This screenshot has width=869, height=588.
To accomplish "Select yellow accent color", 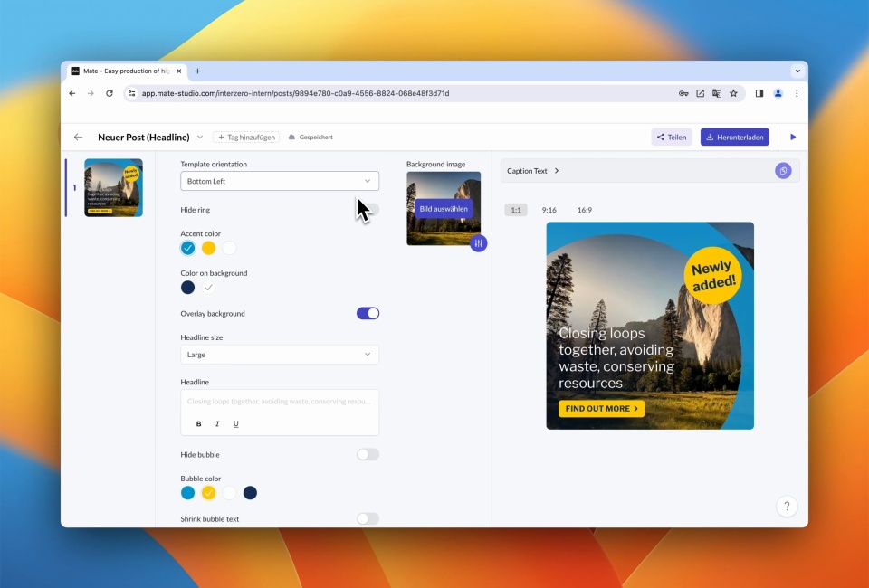I will (208, 248).
